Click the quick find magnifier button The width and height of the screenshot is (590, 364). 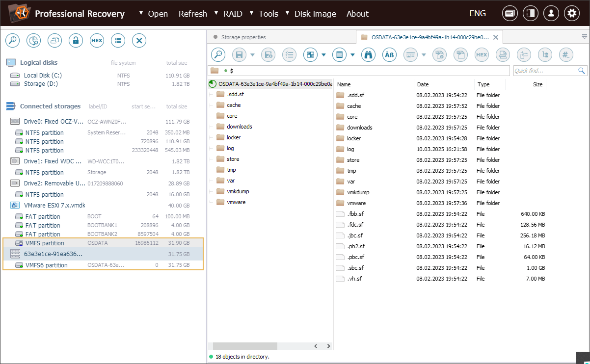(582, 71)
